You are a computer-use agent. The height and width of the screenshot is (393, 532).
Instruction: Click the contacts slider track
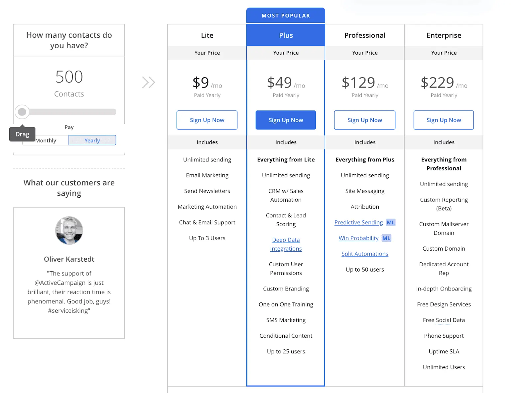(x=69, y=112)
